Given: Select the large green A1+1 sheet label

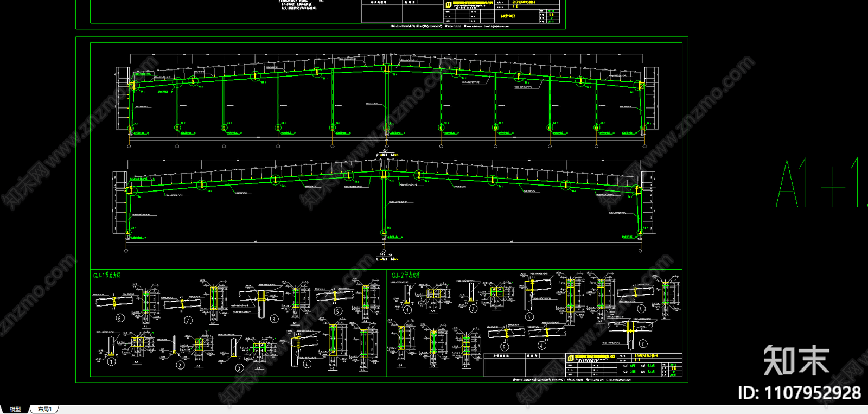Looking at the screenshot, I should (x=822, y=183).
